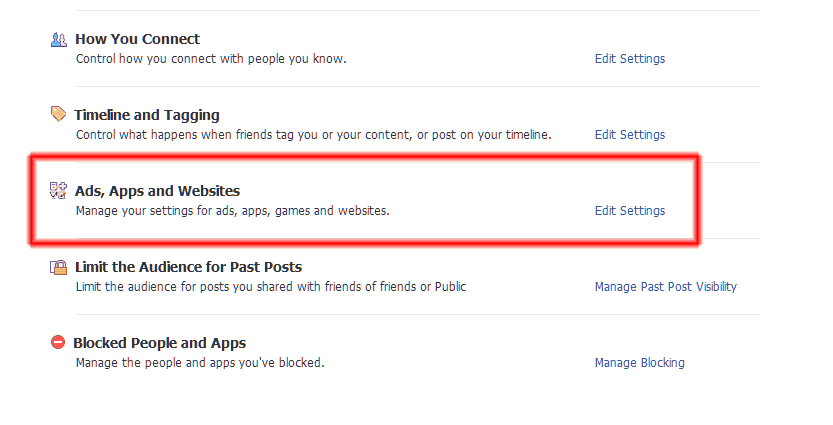Open Edit Settings for Timeline and Tagging
833x425 pixels.
tap(630, 134)
